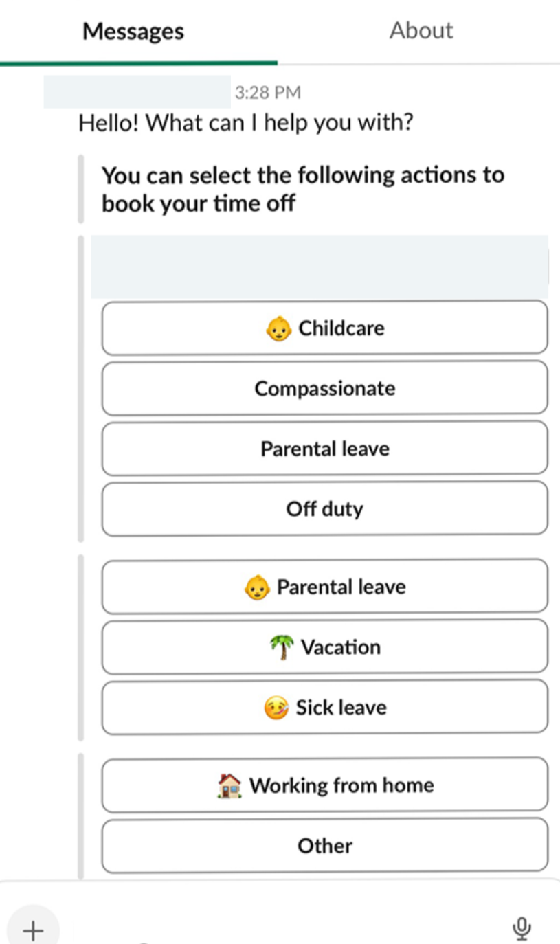Choose the Compassinate leave option
Screen dimensions: 560x944
click(325, 388)
